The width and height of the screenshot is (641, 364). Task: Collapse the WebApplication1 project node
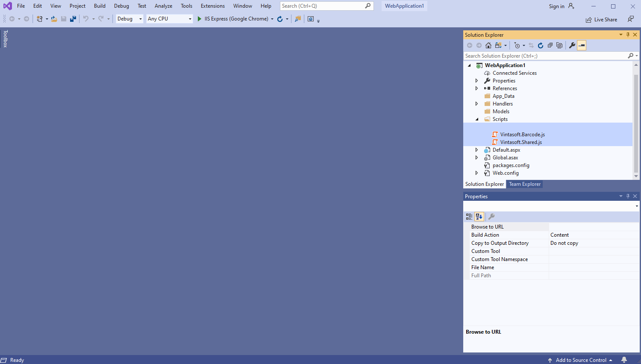point(469,65)
